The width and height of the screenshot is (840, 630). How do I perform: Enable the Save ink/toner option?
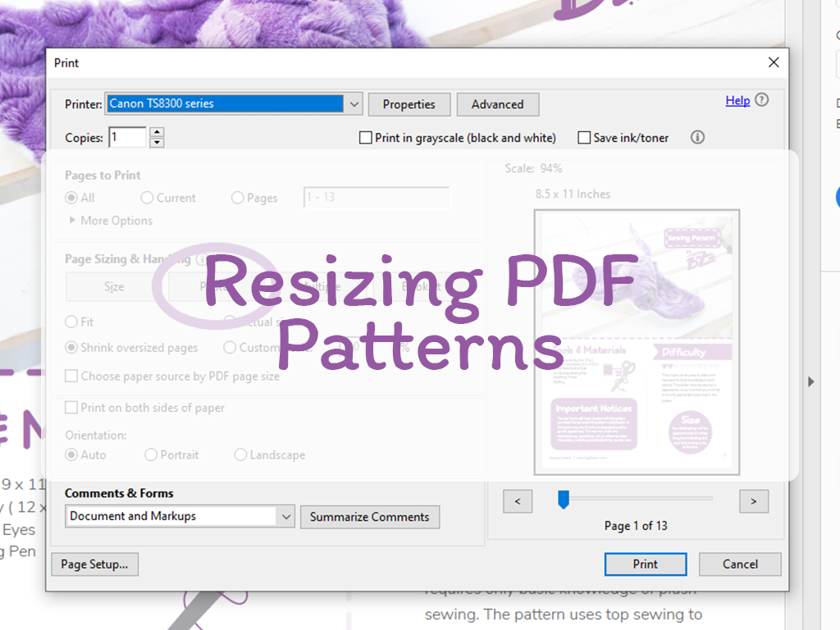coord(585,137)
